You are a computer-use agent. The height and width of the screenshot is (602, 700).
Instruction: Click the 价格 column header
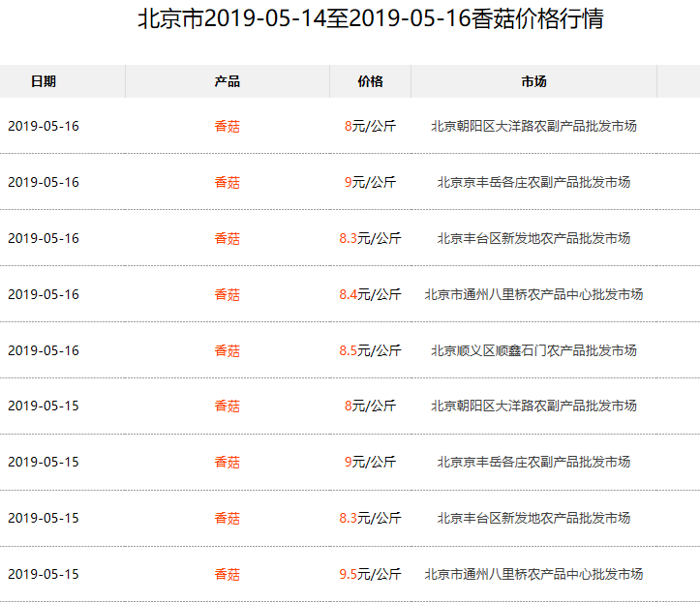370,81
